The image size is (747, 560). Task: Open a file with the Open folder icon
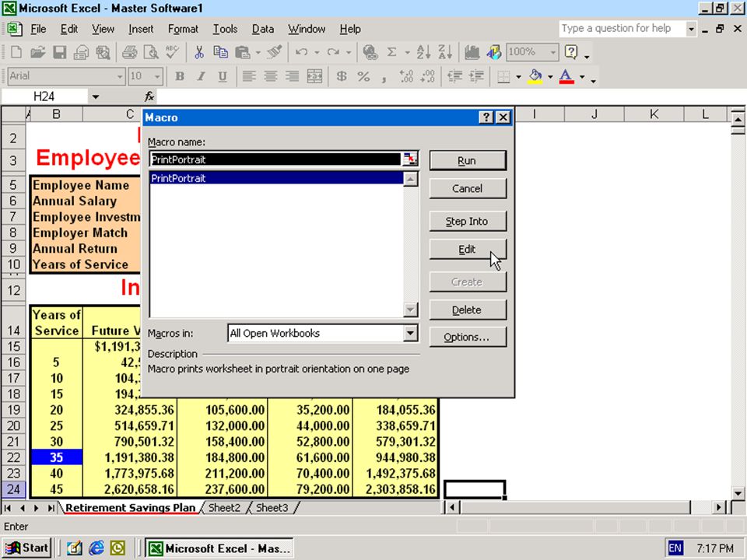click(37, 52)
